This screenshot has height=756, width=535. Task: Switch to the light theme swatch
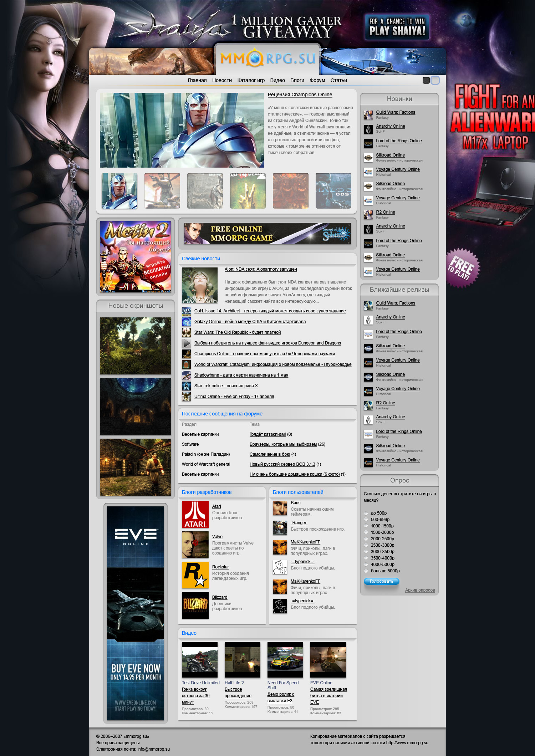pyautogui.click(x=435, y=80)
